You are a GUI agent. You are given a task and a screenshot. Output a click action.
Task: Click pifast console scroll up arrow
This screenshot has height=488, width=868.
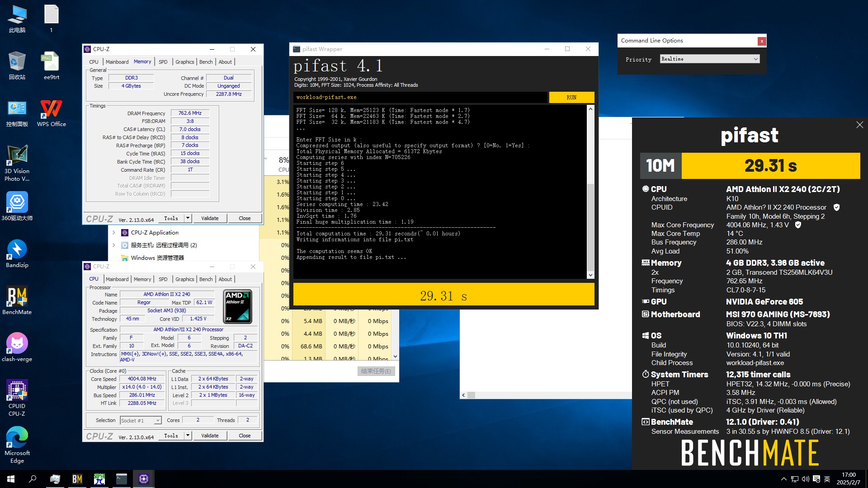[590, 109]
